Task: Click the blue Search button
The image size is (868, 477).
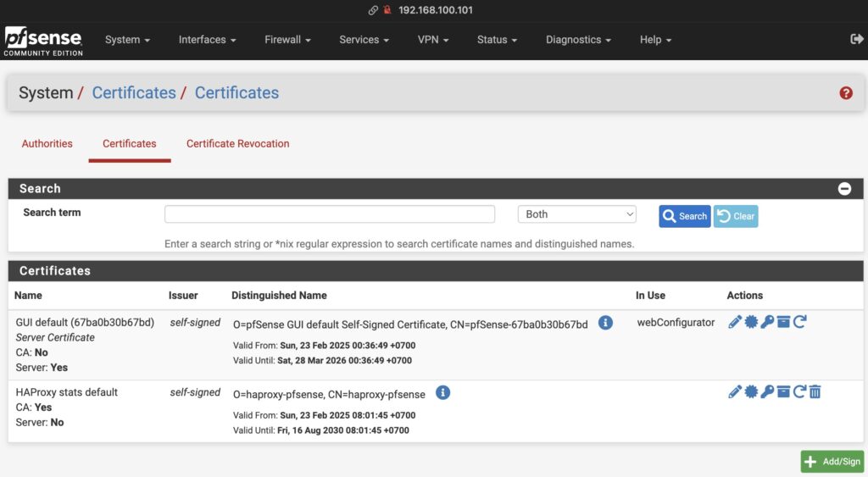Action: click(x=685, y=216)
